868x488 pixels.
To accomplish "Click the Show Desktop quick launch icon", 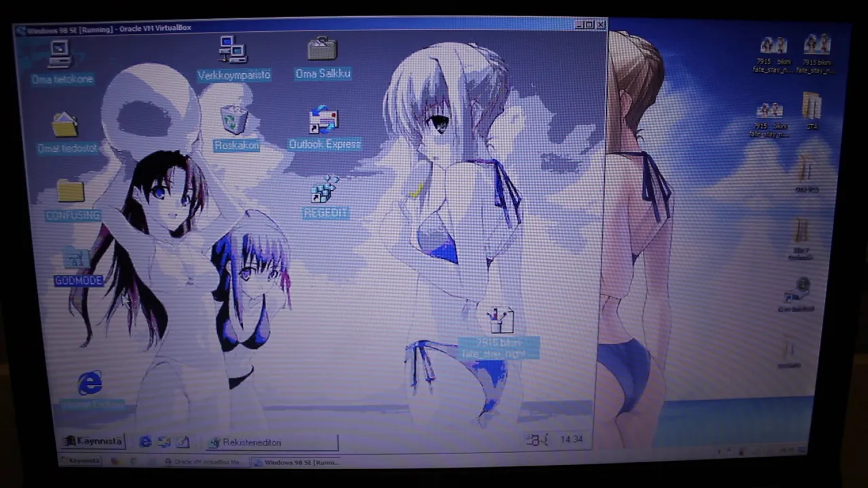I will coord(182,442).
